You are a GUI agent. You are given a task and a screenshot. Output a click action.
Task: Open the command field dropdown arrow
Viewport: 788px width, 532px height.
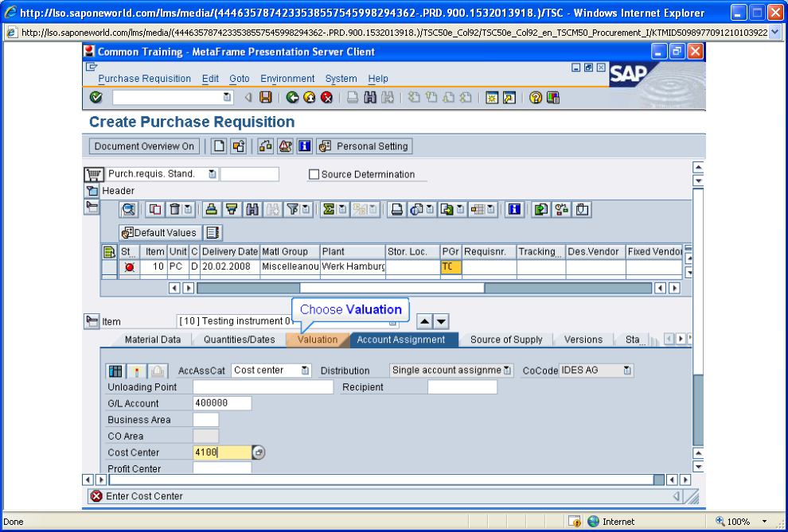227,97
